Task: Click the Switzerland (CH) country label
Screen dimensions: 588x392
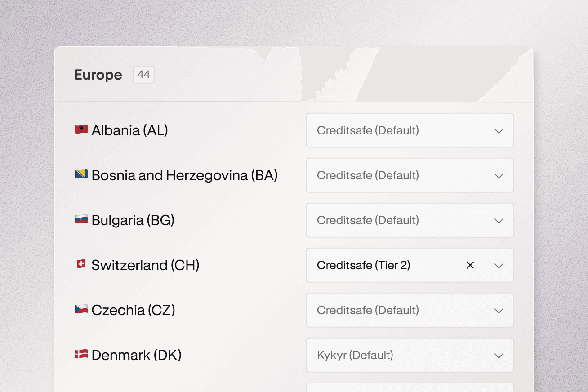Action: tap(145, 265)
